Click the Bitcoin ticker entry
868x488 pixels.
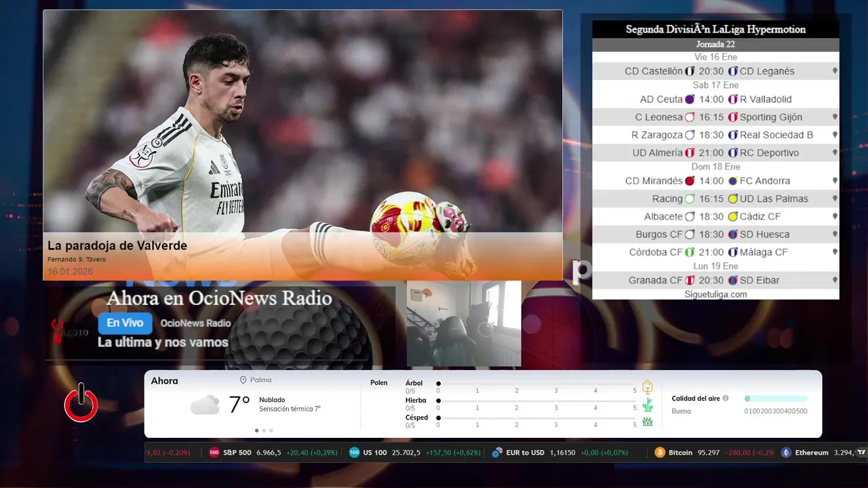coord(713,452)
